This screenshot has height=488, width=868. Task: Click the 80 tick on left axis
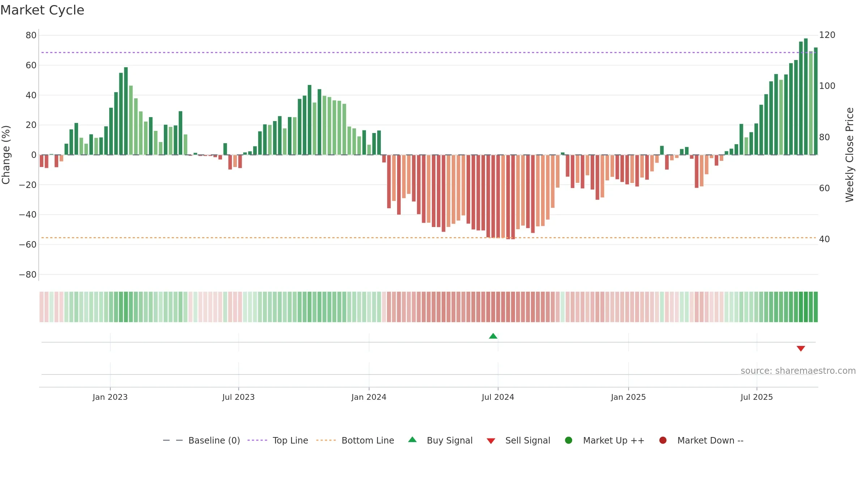pos(31,35)
